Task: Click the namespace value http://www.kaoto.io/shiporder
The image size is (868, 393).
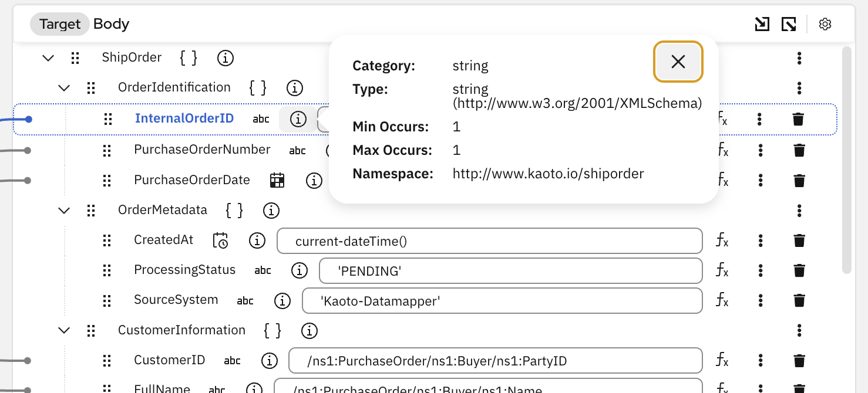Action: coord(548,174)
